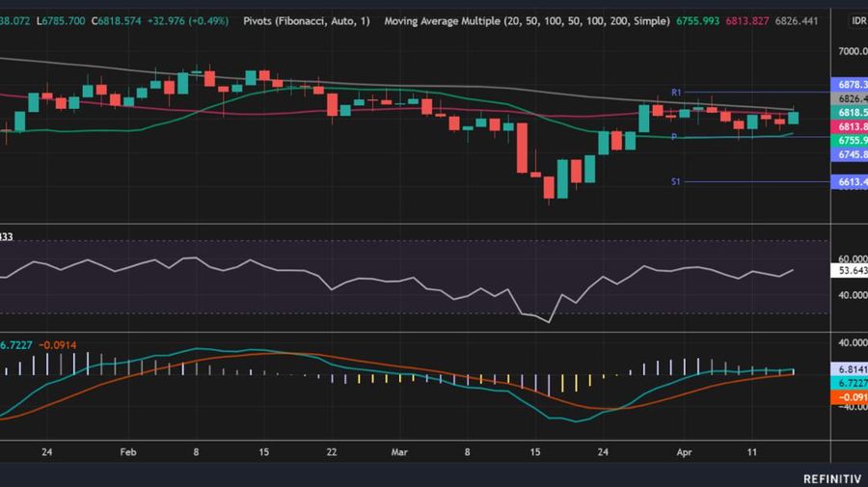Click the Feb date label on time axis
Screen dimensions: 868x487
click(x=128, y=452)
